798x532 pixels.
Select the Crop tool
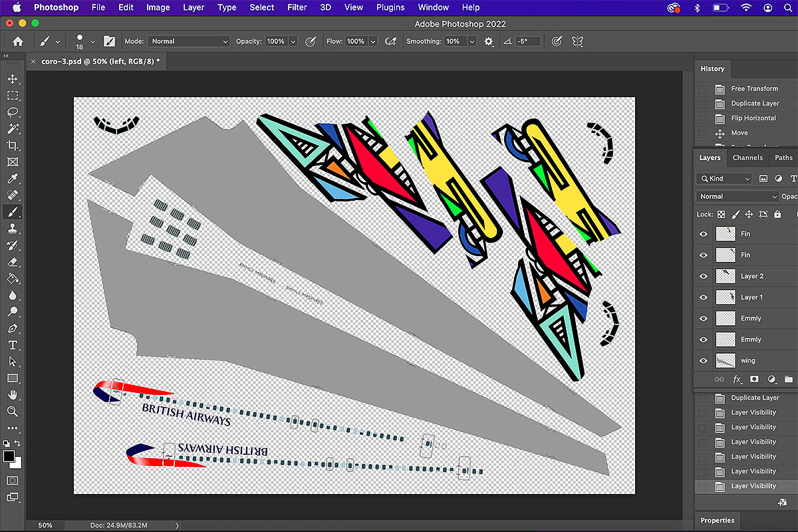click(13, 146)
